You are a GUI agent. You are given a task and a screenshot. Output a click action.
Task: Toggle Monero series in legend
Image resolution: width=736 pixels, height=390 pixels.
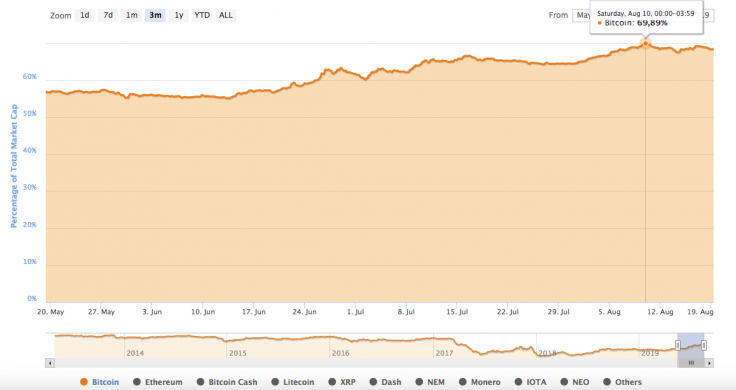tap(480, 382)
